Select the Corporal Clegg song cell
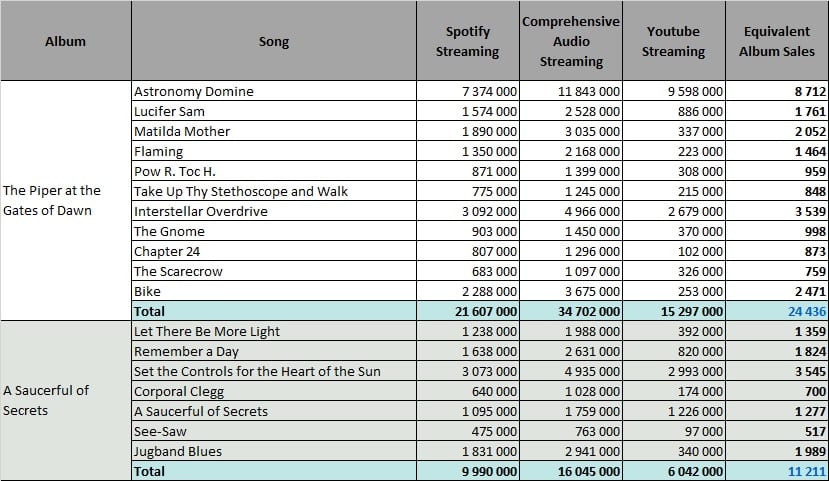Image resolution: width=829 pixels, height=481 pixels. pos(274,391)
